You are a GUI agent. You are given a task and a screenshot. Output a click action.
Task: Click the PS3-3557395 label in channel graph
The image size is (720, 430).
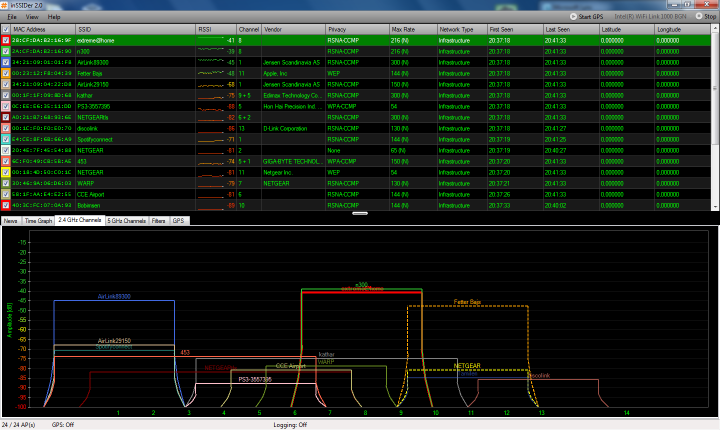255,379
